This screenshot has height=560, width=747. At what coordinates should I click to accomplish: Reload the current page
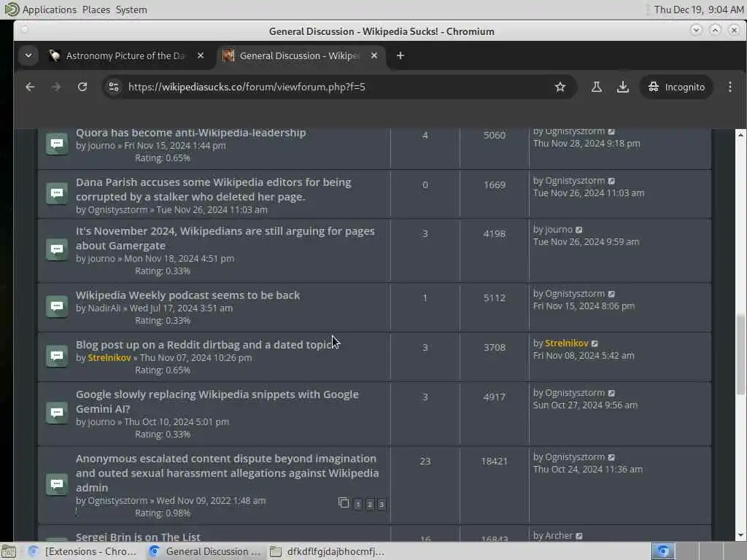[82, 87]
